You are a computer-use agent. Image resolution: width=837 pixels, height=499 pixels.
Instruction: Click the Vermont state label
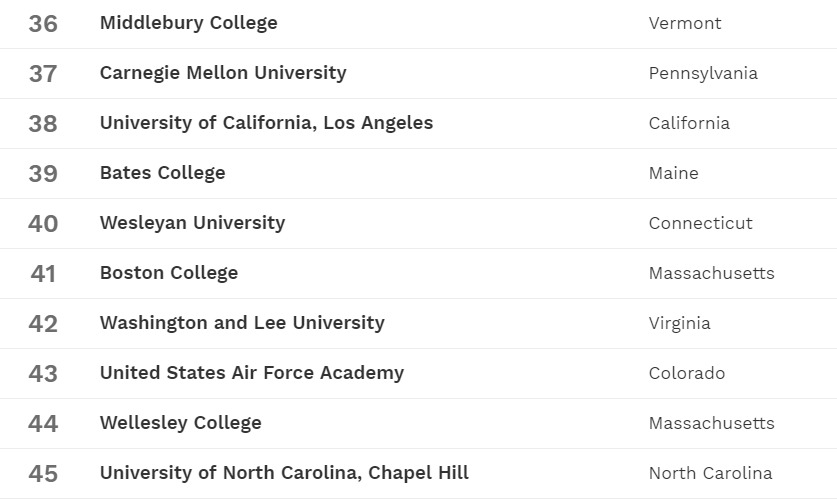coord(685,23)
